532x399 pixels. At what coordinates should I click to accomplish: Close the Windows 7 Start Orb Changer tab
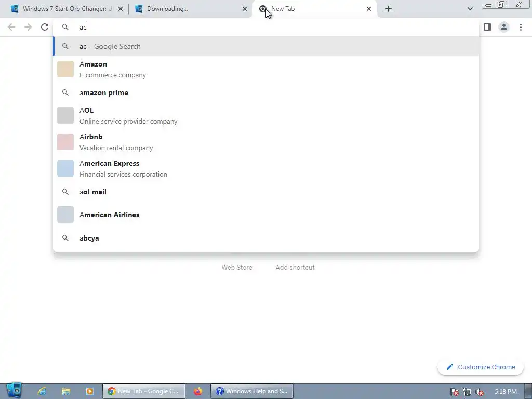(x=121, y=9)
